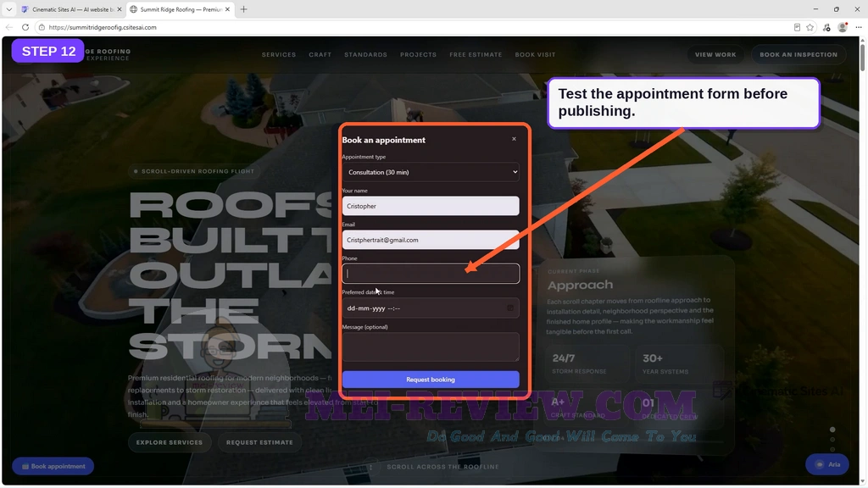
Task: Click the Email input field
Action: [431, 240]
